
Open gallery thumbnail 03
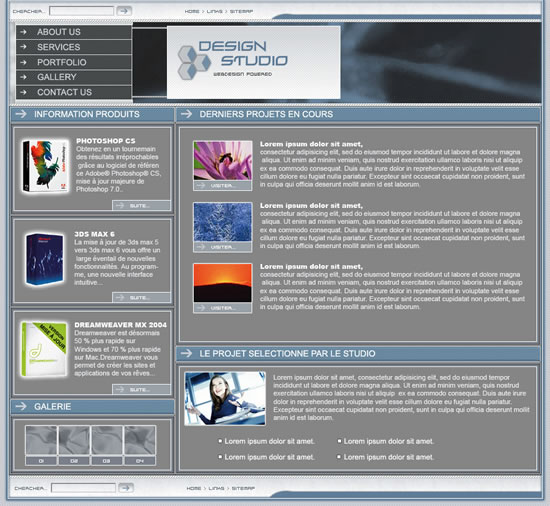(107, 440)
